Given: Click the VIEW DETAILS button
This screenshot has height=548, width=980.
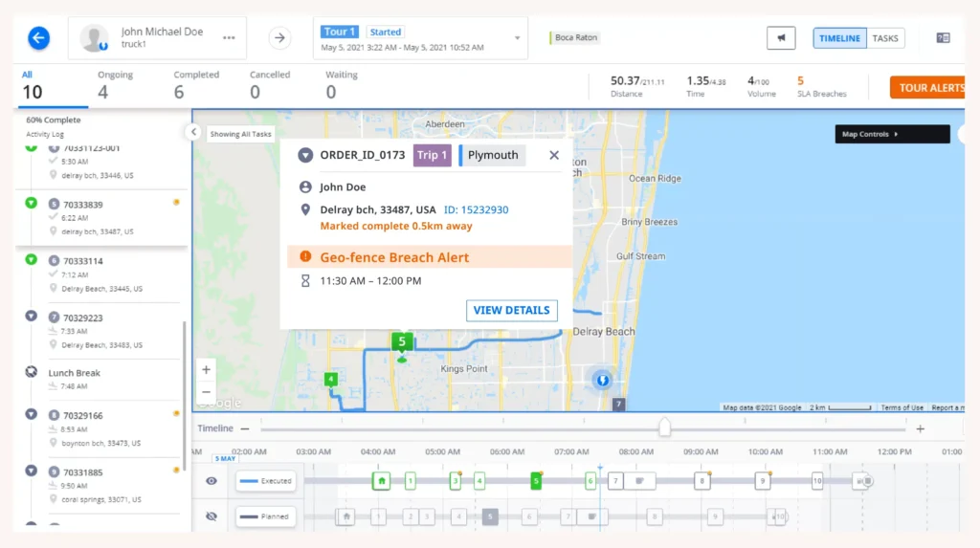Looking at the screenshot, I should click(512, 310).
